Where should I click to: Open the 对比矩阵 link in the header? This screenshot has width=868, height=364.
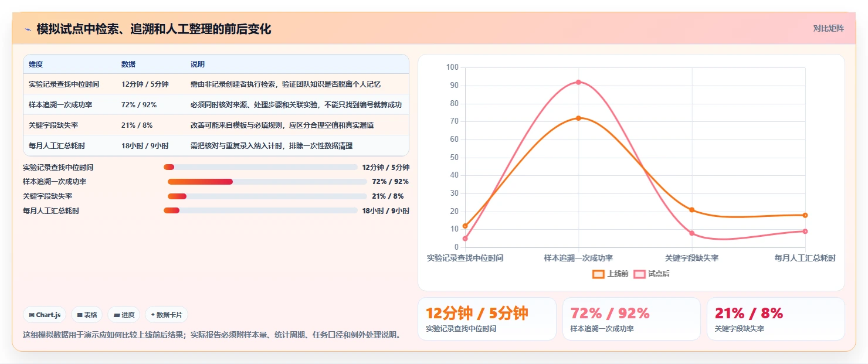(828, 28)
